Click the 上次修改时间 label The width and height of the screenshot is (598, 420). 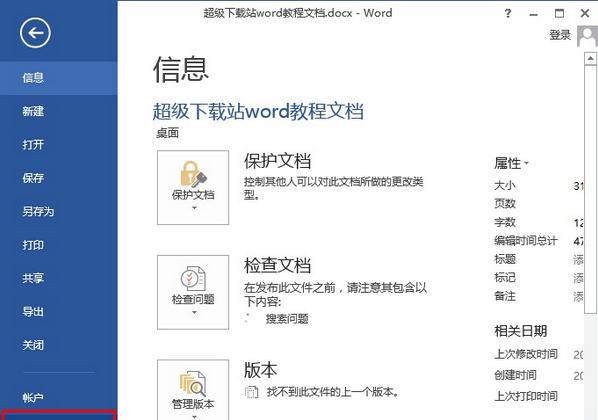point(526,354)
